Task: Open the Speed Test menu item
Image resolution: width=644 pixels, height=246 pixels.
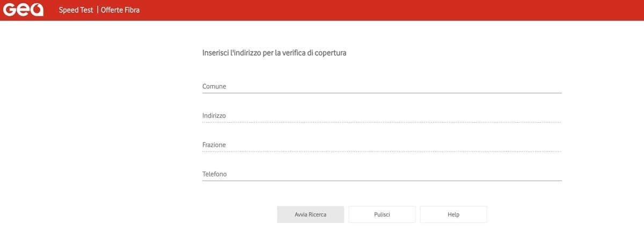Action: point(76,10)
